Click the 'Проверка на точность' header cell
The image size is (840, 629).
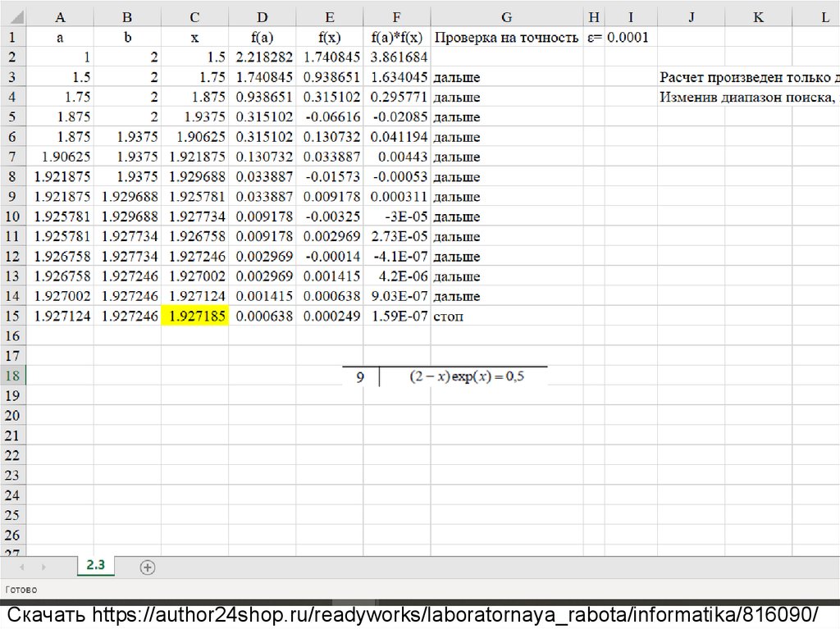(506, 38)
